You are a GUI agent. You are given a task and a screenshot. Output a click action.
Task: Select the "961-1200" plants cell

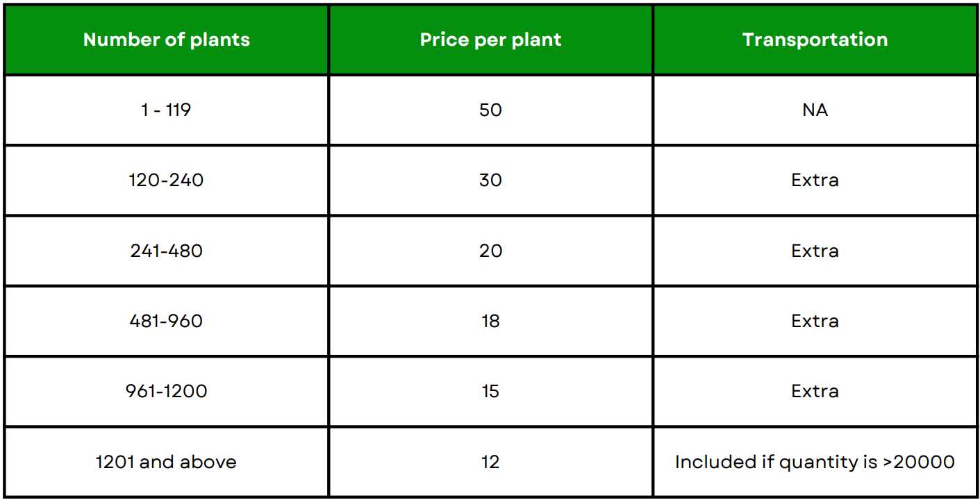[167, 391]
